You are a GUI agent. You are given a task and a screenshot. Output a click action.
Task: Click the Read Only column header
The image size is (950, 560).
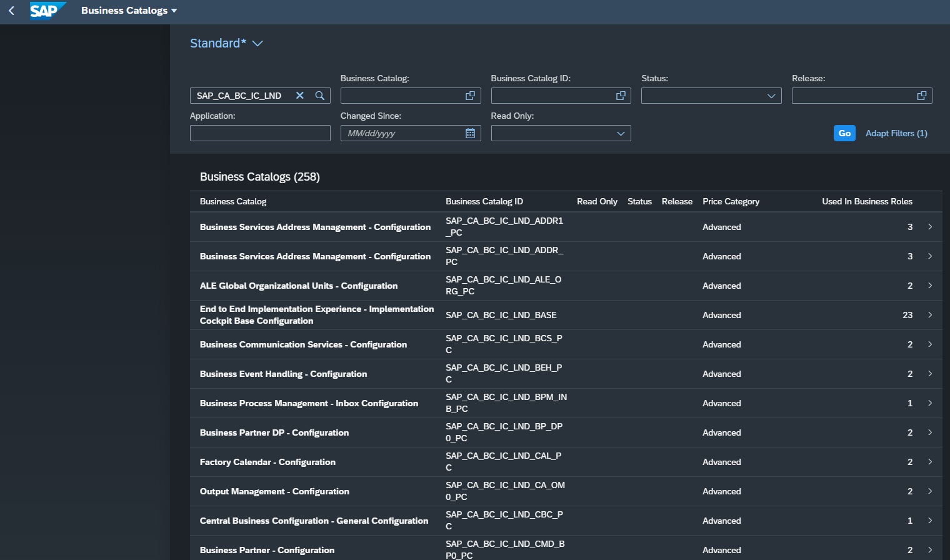point(597,201)
